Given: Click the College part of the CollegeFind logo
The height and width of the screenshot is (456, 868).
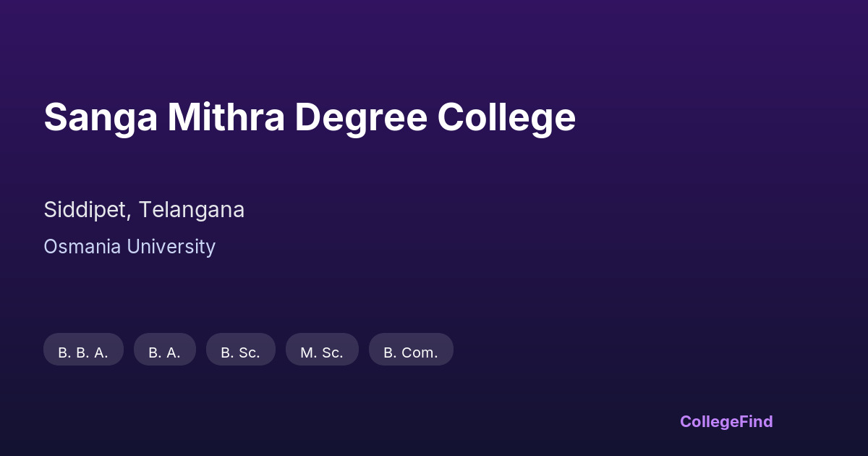Looking at the screenshot, I should click(x=707, y=421).
